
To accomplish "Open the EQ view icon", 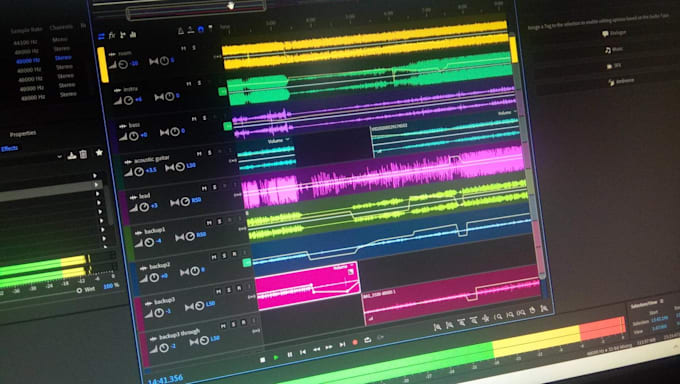I will tap(133, 34).
